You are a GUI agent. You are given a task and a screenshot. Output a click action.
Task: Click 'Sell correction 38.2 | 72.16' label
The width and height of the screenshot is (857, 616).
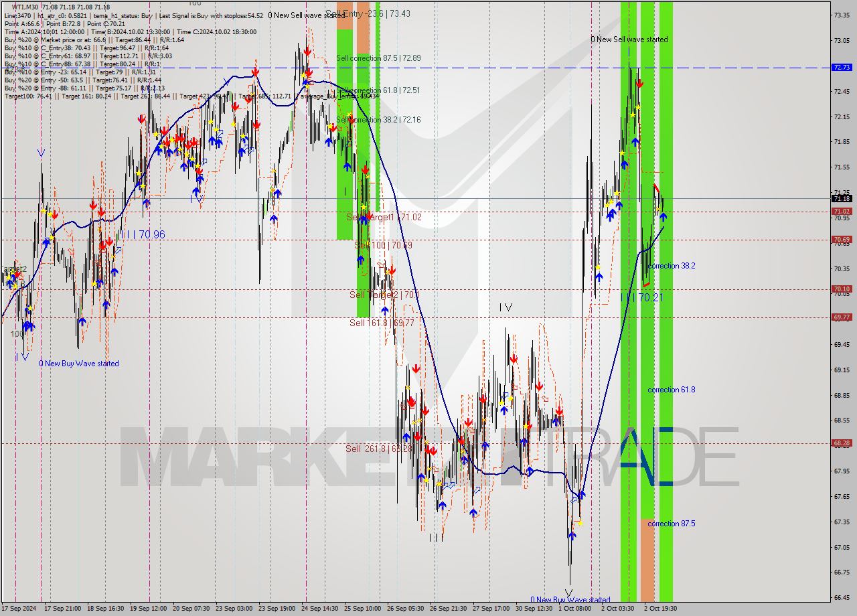378,119
